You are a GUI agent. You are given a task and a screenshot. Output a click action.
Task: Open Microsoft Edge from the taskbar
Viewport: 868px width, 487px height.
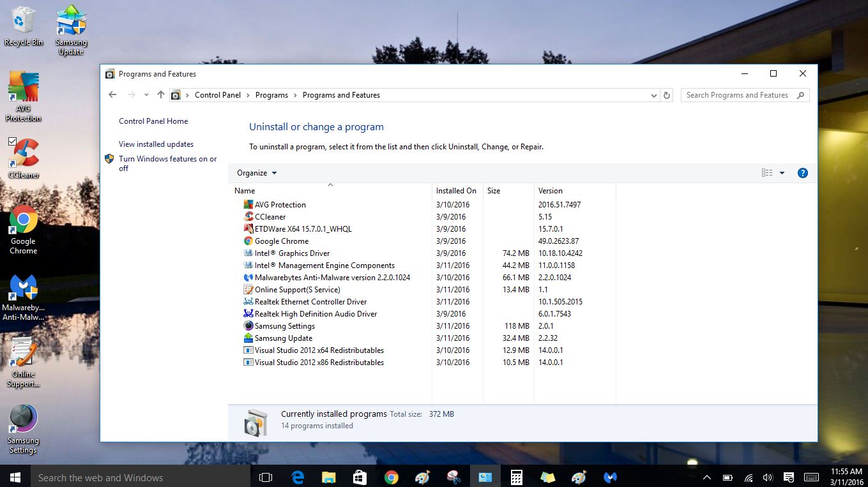[x=298, y=477]
